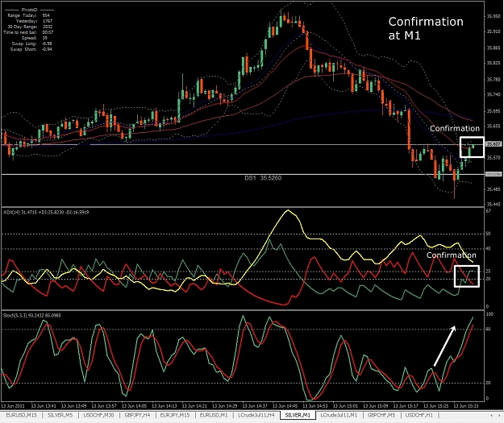
Task: Click the Stochastic scale value 80
Action: [488, 330]
